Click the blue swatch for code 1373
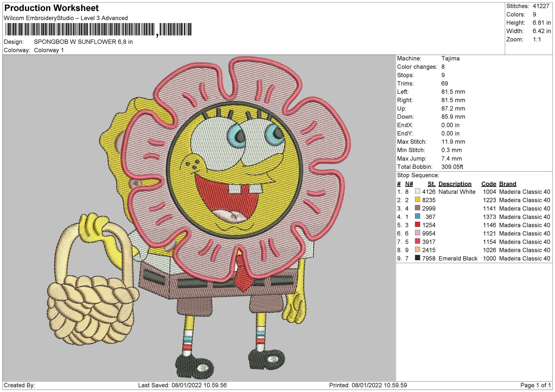 pyautogui.click(x=418, y=216)
